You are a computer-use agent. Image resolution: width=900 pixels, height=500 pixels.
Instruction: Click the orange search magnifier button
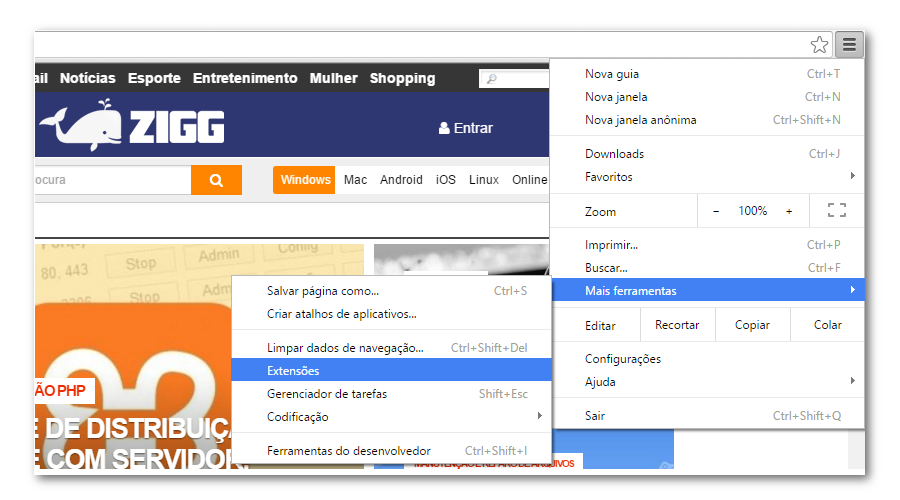click(216, 180)
